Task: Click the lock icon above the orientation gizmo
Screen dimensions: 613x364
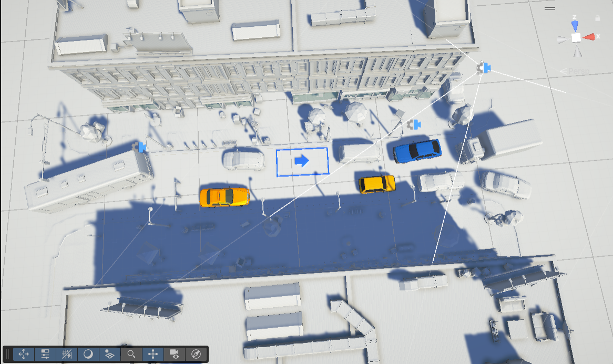Action: point(597,17)
